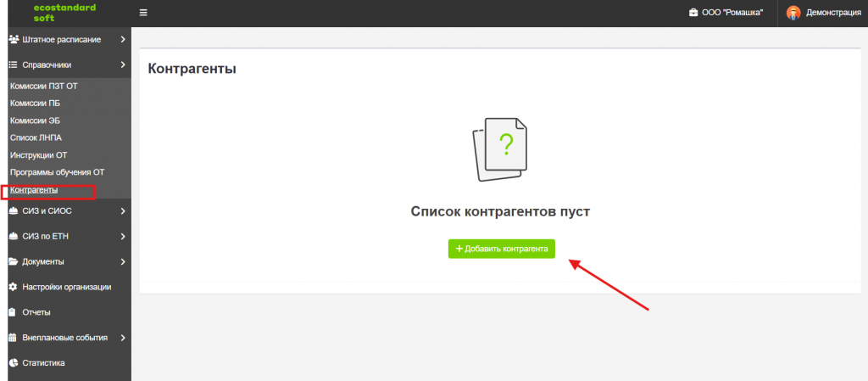Open Комиссии ПЗТ ОТ link
This screenshot has width=868, height=381.
pyautogui.click(x=44, y=87)
